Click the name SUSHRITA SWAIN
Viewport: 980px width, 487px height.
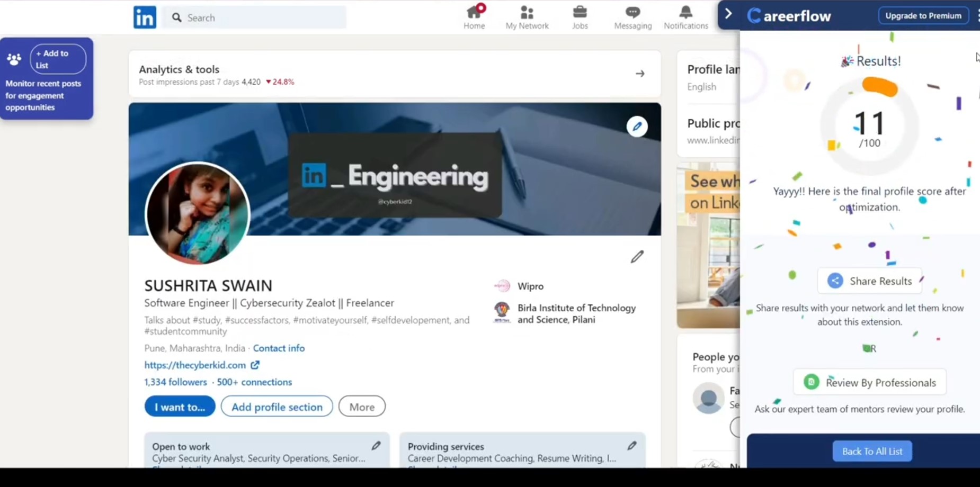coord(208,285)
